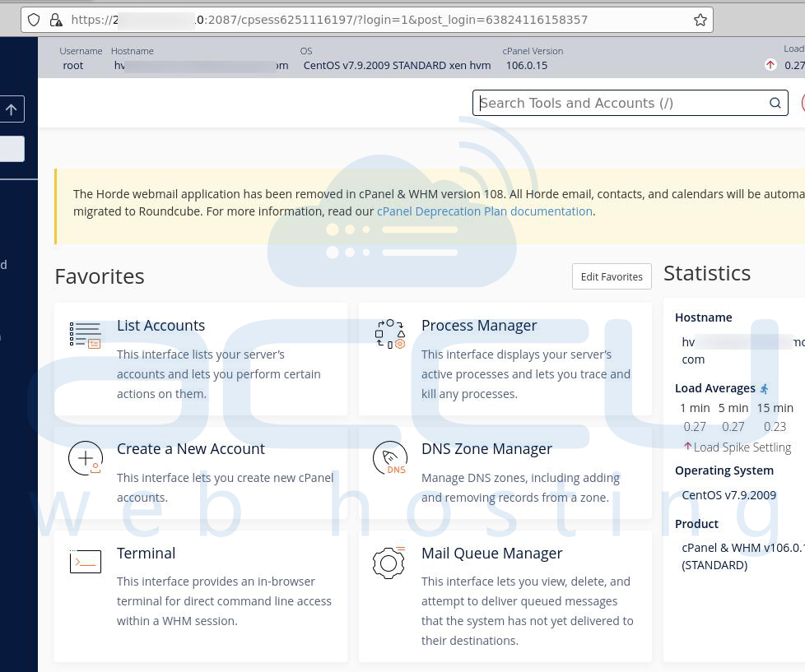Click the Mail Queue Manager gear icon

389,563
